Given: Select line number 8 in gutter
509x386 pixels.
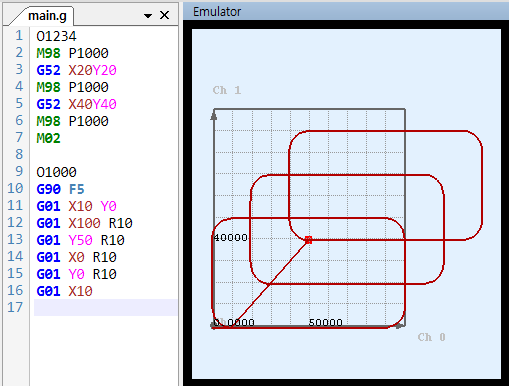Looking at the screenshot, I should click(x=19, y=154).
